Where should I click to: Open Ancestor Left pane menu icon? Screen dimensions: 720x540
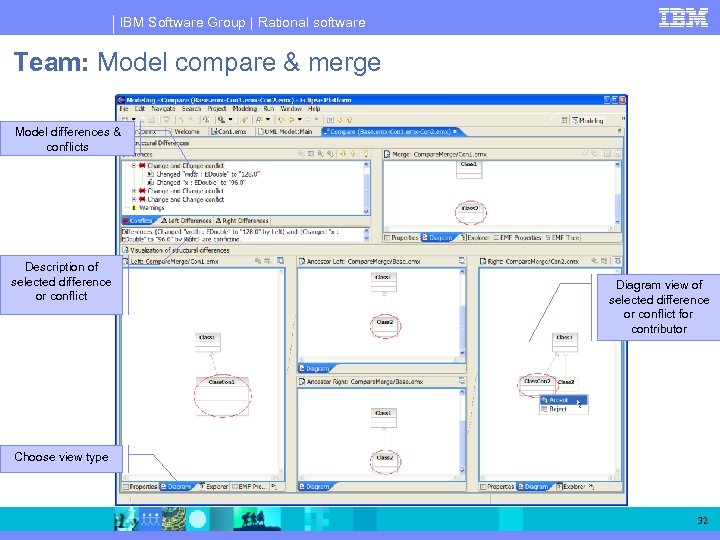461,261
